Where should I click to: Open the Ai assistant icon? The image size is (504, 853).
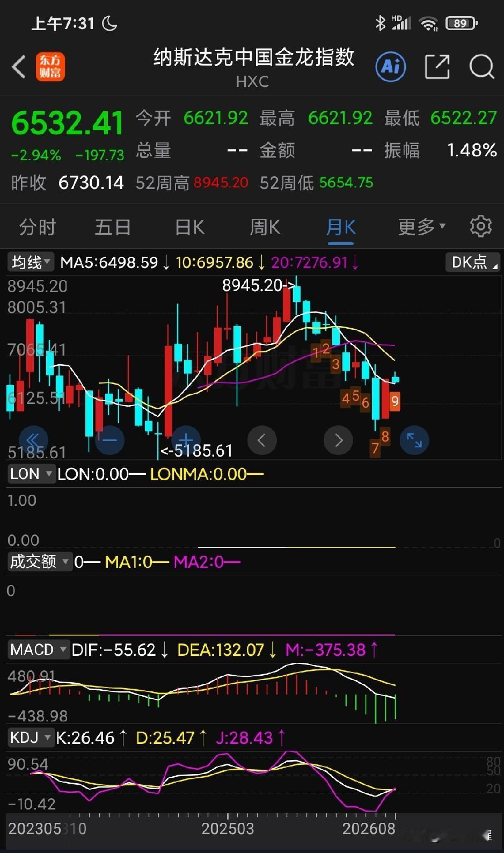point(390,67)
